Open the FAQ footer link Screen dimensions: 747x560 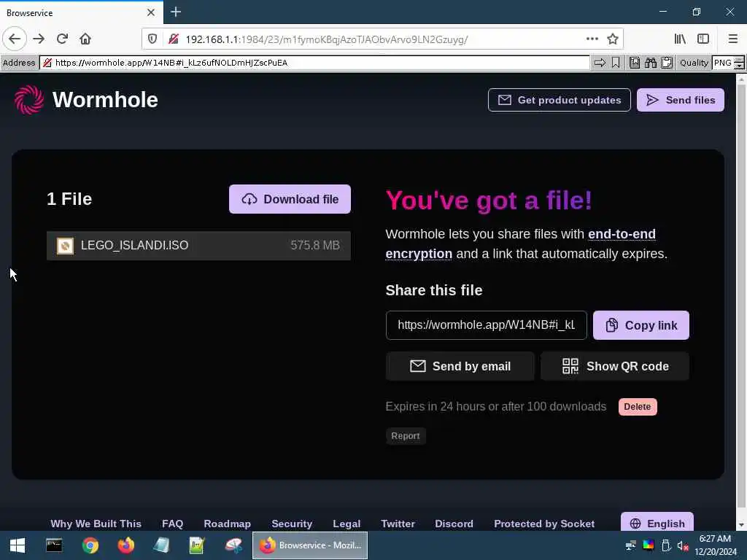(x=172, y=524)
